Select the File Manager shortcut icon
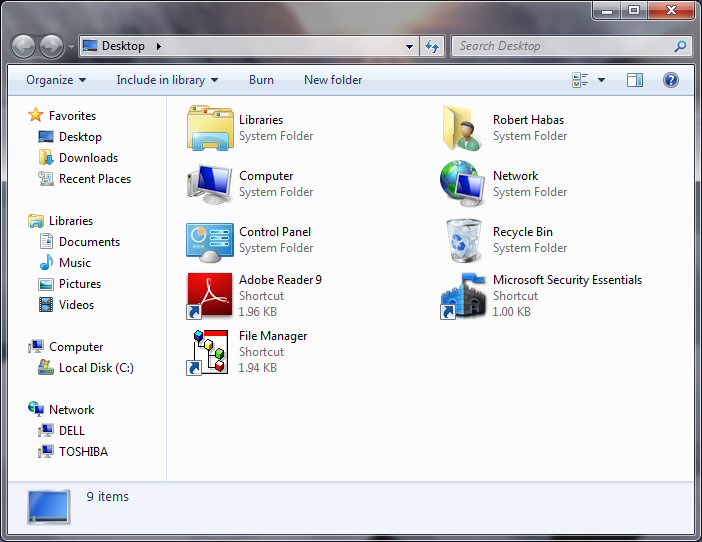 pyautogui.click(x=210, y=352)
